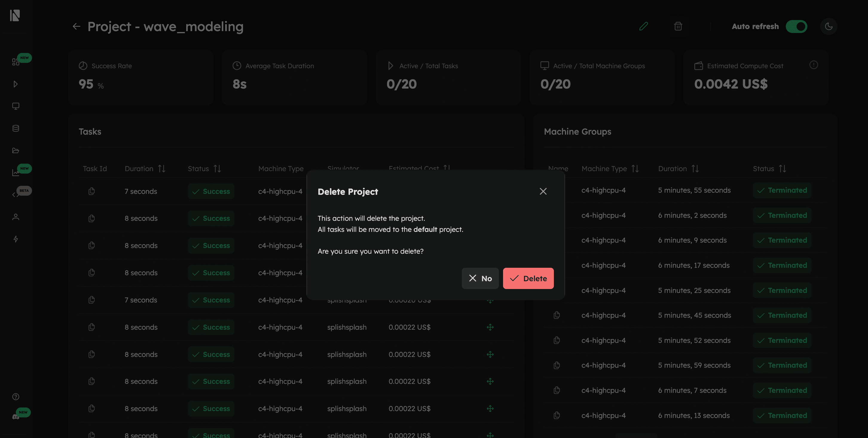Disable the Auto refresh toggle
This screenshot has height=438, width=868.
tap(797, 26)
